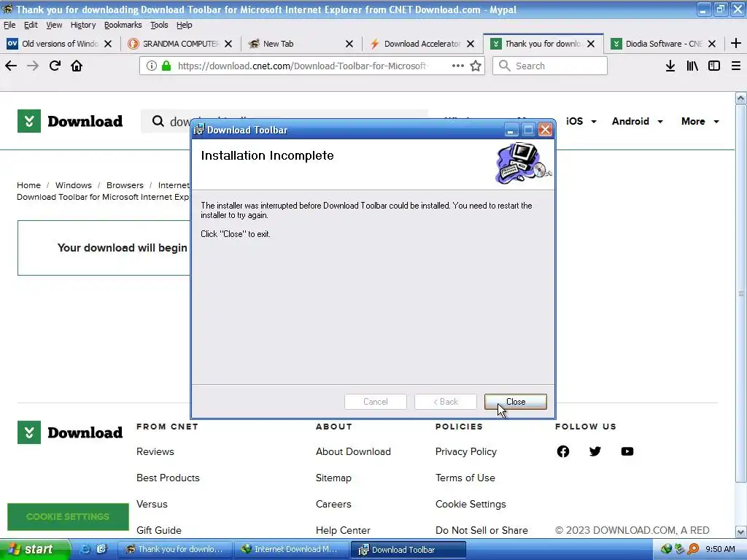Switch to Internet Download Manager taskbar item

[292, 550]
